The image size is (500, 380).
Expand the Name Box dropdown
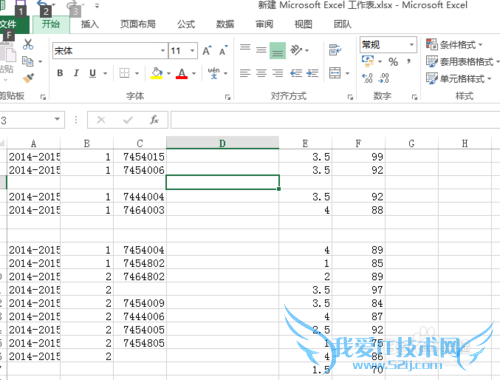pos(57,119)
